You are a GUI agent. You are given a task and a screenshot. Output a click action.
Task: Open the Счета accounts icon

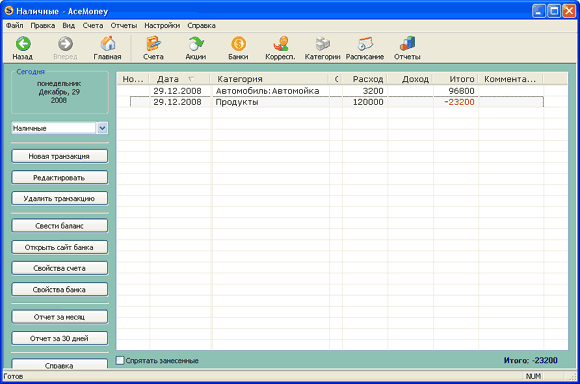click(x=153, y=44)
